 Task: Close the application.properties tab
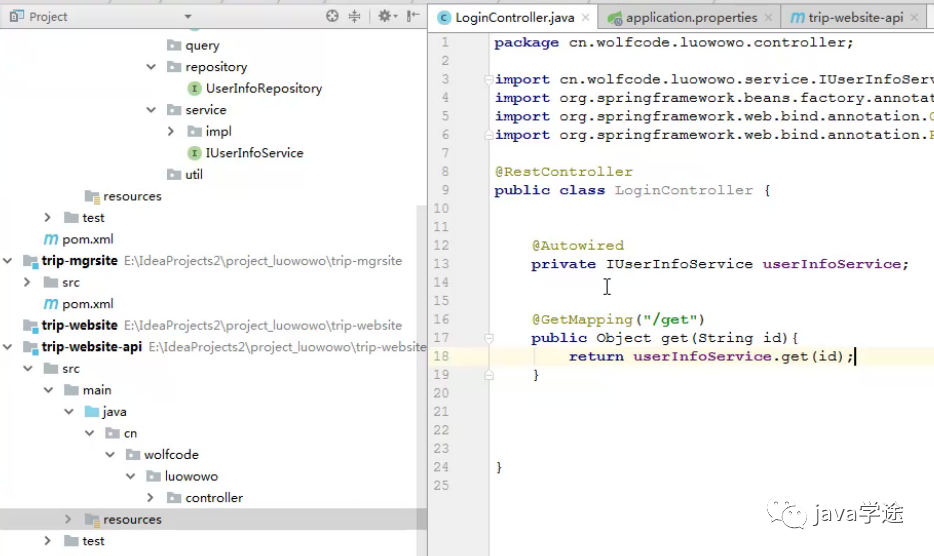tap(768, 18)
